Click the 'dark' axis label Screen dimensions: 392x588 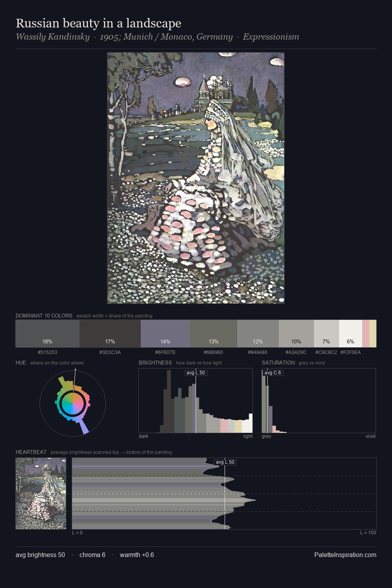[143, 436]
